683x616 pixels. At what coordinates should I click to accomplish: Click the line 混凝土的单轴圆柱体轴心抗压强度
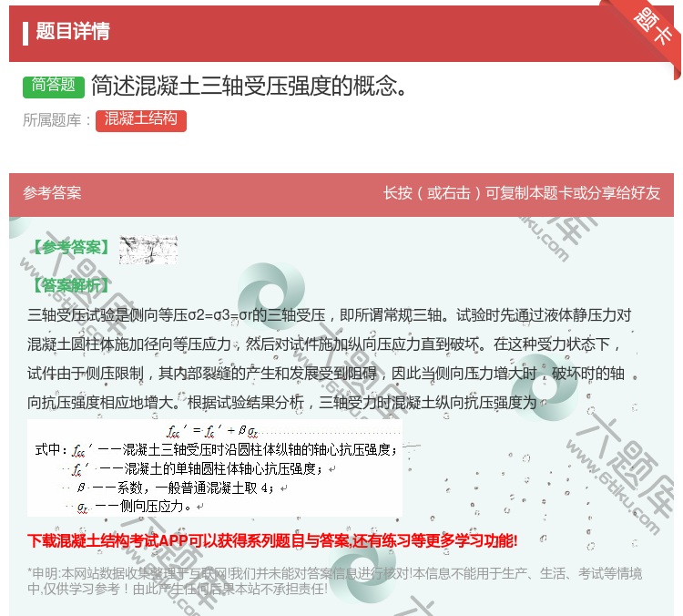[x=199, y=469]
